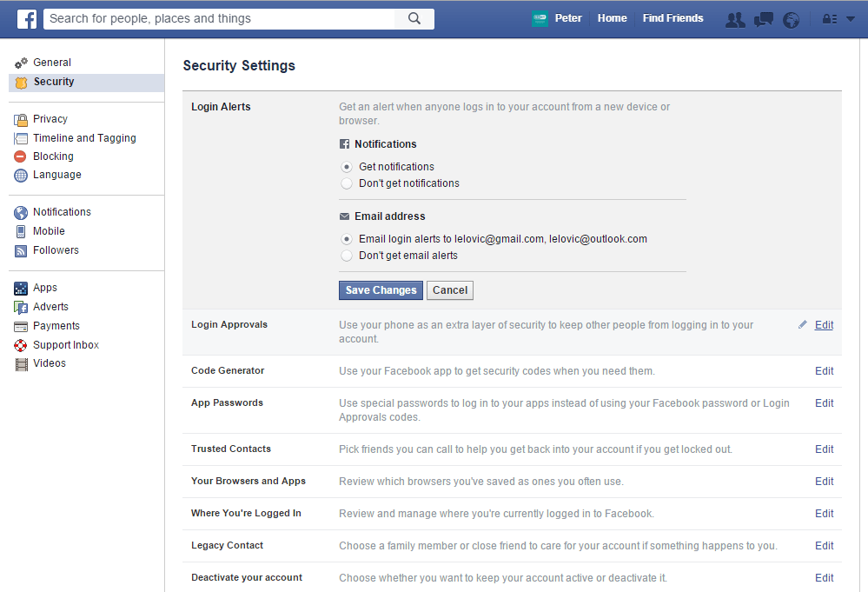The height and width of the screenshot is (592, 868).
Task: Edit Your Browsers and Apps setting
Action: click(824, 482)
